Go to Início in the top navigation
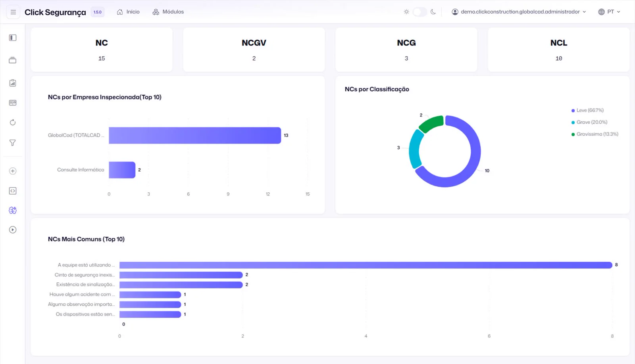Image resolution: width=635 pixels, height=364 pixels. [128, 12]
